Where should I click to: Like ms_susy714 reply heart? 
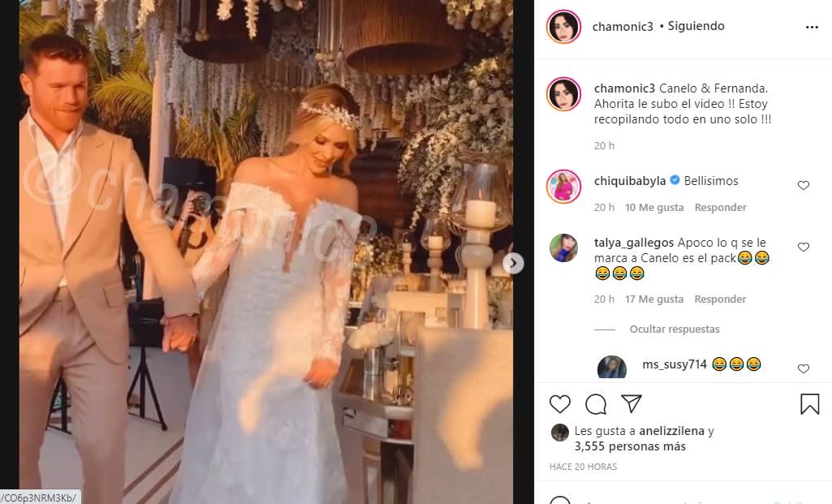(x=804, y=368)
